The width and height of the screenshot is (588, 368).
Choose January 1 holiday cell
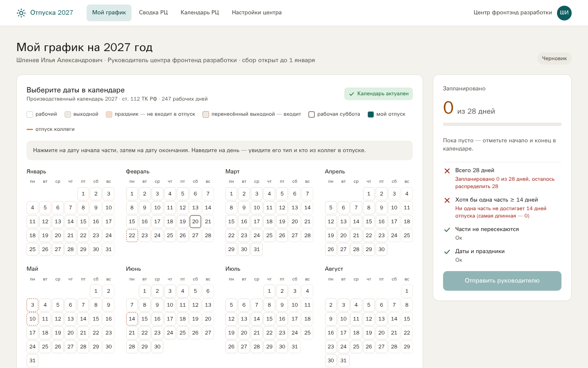[83, 193]
